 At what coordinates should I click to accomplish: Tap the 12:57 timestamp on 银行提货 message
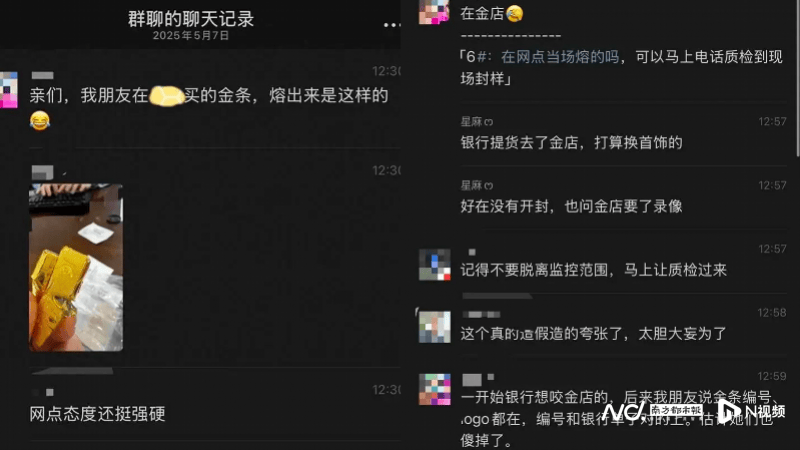click(x=772, y=121)
